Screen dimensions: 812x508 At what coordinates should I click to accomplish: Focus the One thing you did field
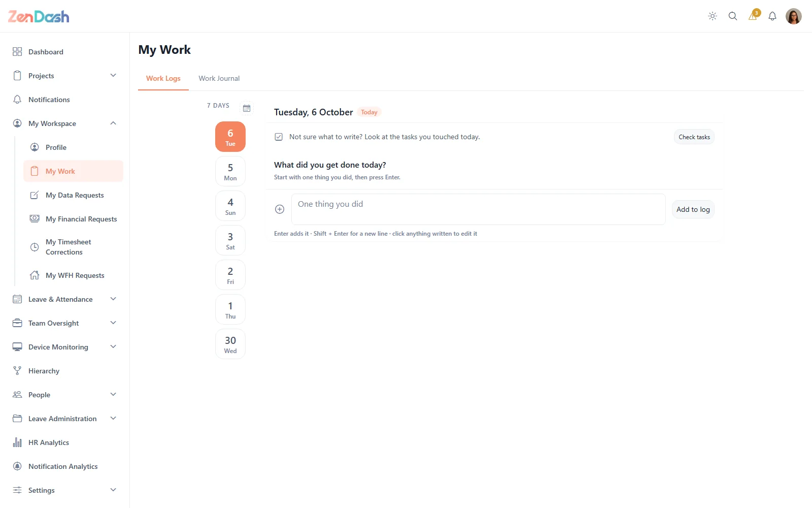click(478, 209)
